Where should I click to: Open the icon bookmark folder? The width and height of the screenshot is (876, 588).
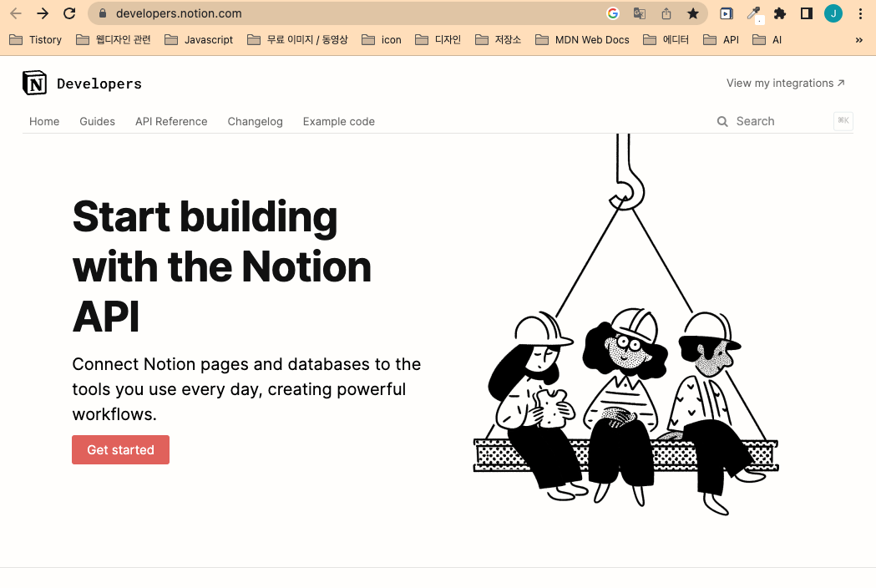[x=382, y=40]
